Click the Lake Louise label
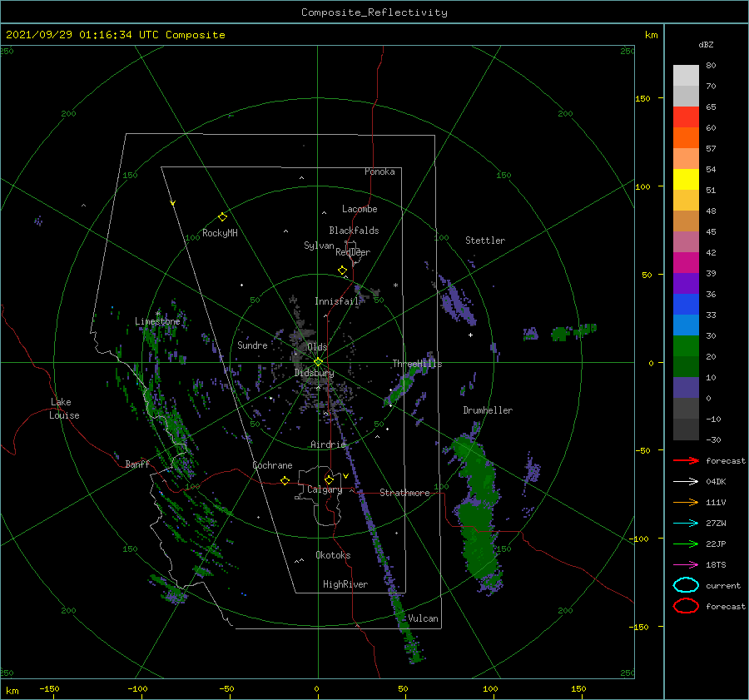This screenshot has height=700, width=749. [64, 409]
